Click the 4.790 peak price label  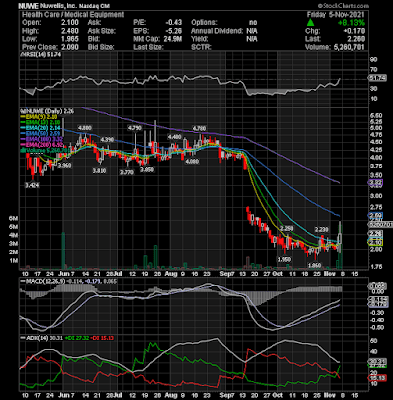point(135,128)
